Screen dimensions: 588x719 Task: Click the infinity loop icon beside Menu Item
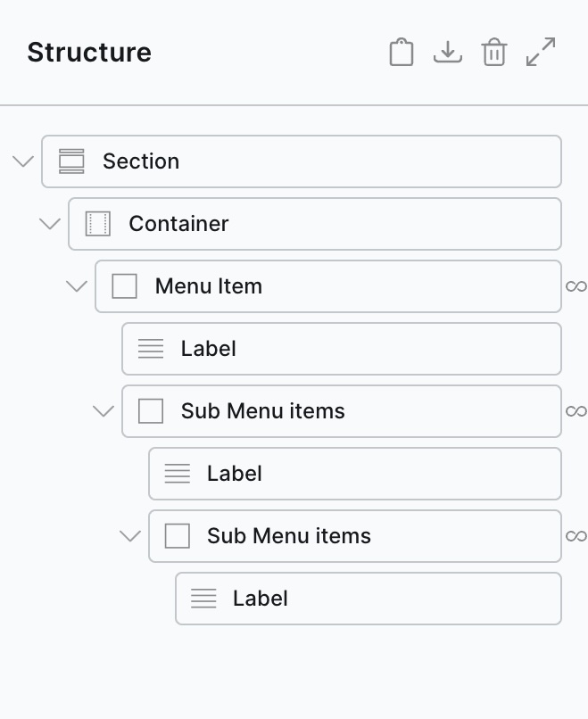tap(576, 286)
